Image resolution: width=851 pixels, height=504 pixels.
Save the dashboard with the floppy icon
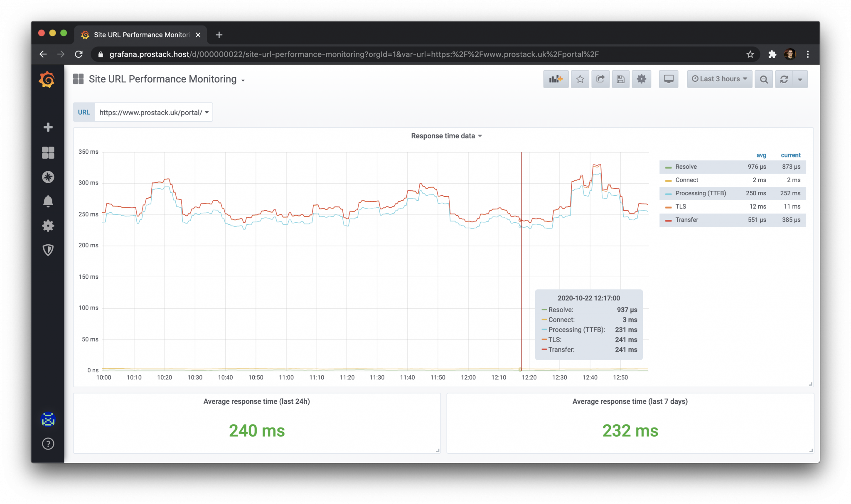pos(620,79)
